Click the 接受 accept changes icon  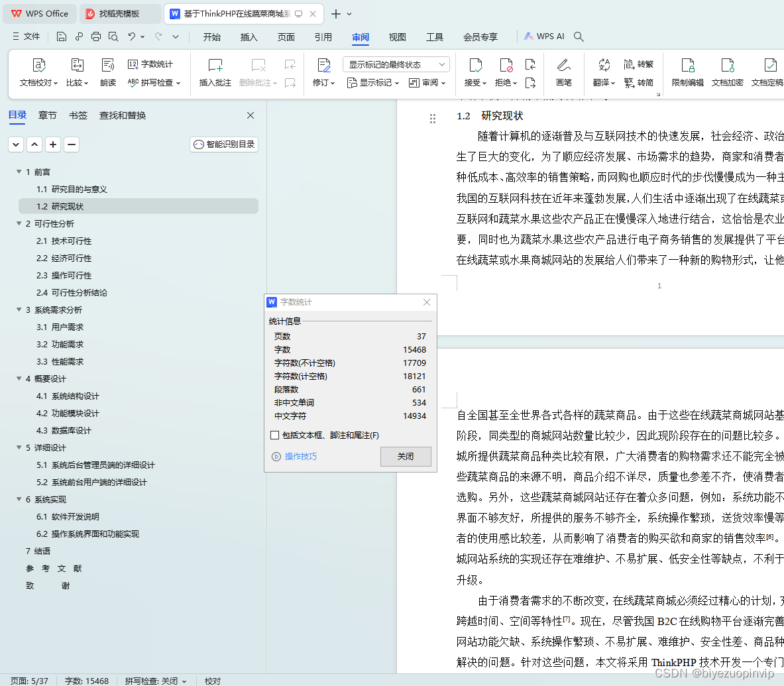click(x=475, y=72)
